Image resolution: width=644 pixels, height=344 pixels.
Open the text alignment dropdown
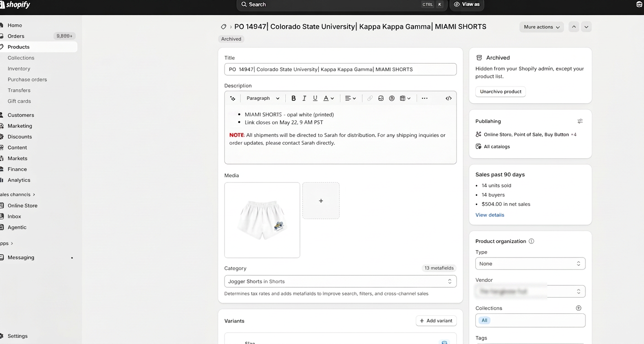[350, 98]
